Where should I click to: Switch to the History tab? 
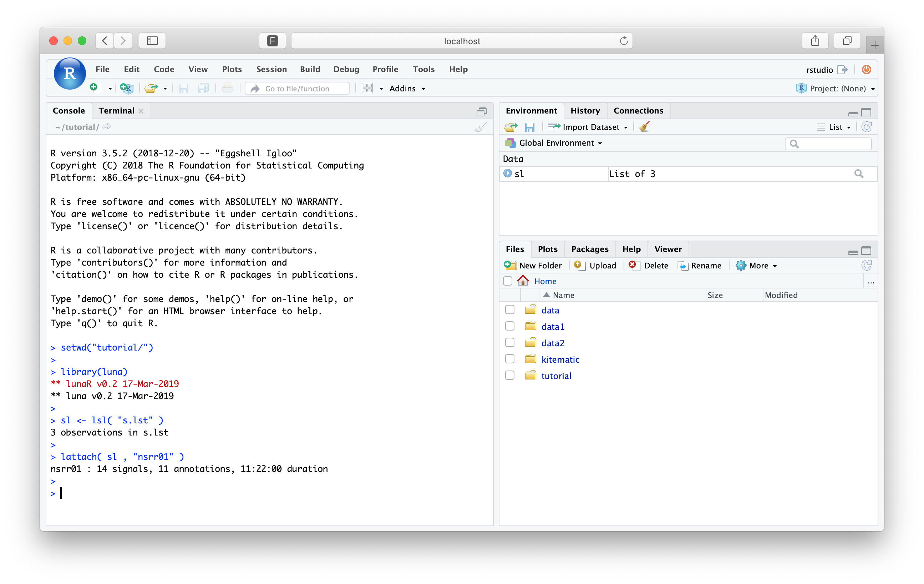point(585,111)
